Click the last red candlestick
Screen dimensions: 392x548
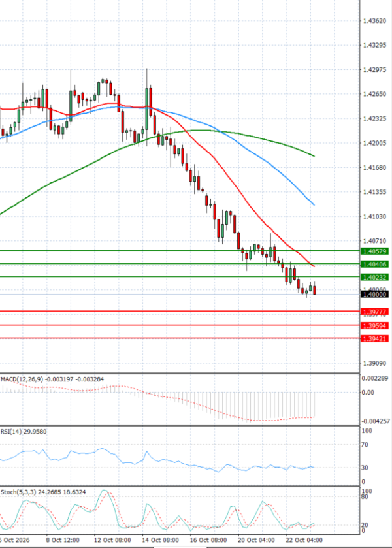click(x=315, y=290)
